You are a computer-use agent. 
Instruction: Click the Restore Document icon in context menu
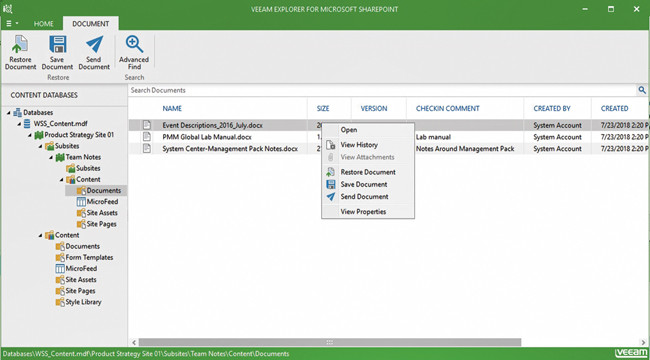[x=330, y=172]
